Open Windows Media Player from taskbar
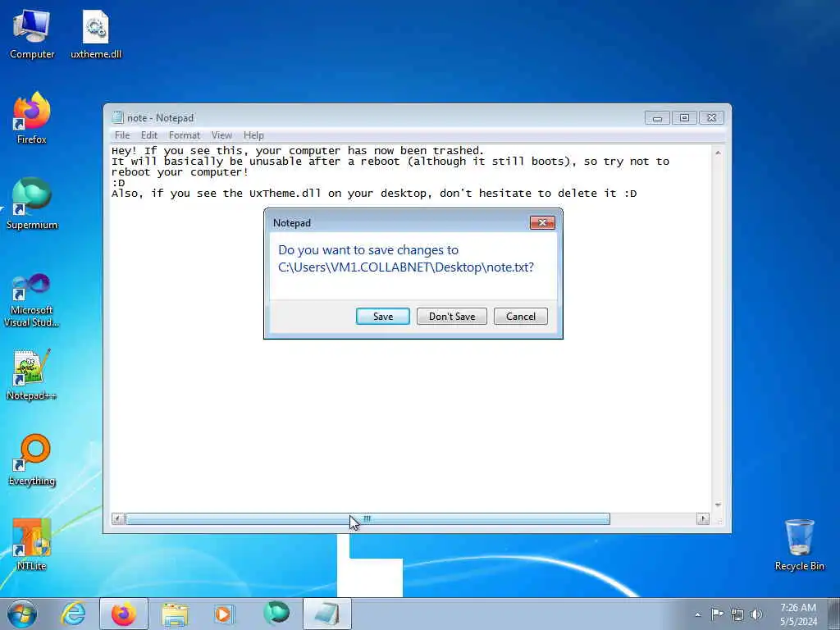 coord(223,614)
